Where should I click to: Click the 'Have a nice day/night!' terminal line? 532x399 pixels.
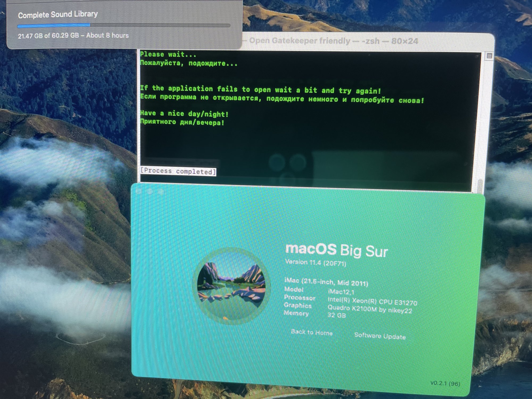click(184, 114)
